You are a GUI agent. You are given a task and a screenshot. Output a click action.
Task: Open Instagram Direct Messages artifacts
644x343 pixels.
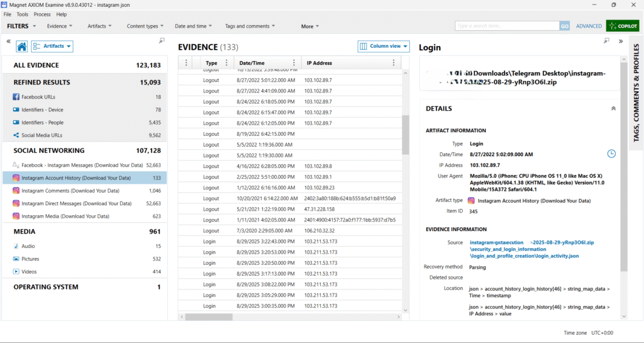click(x=85, y=203)
